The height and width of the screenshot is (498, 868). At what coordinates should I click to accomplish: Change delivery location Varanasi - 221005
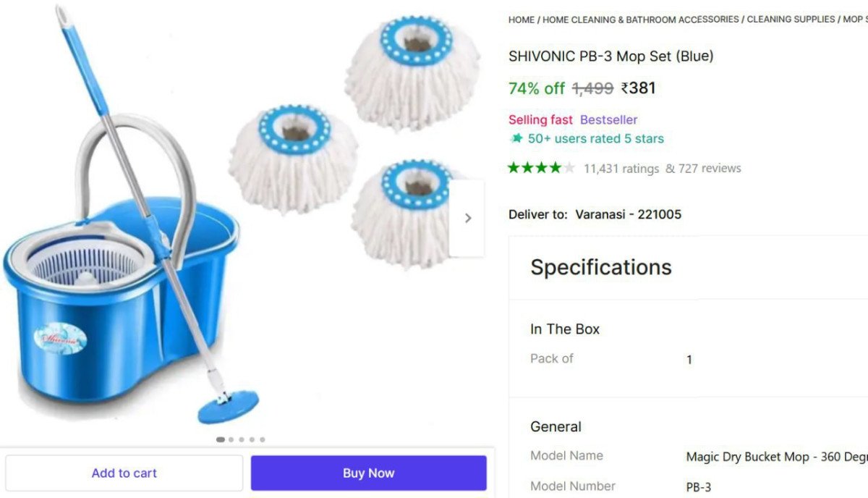pos(628,214)
